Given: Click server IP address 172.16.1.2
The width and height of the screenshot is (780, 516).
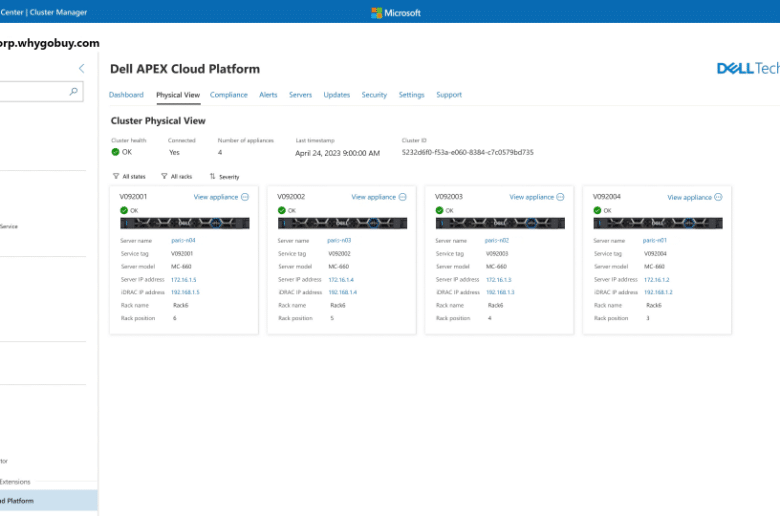Looking at the screenshot, I should 657,280.
